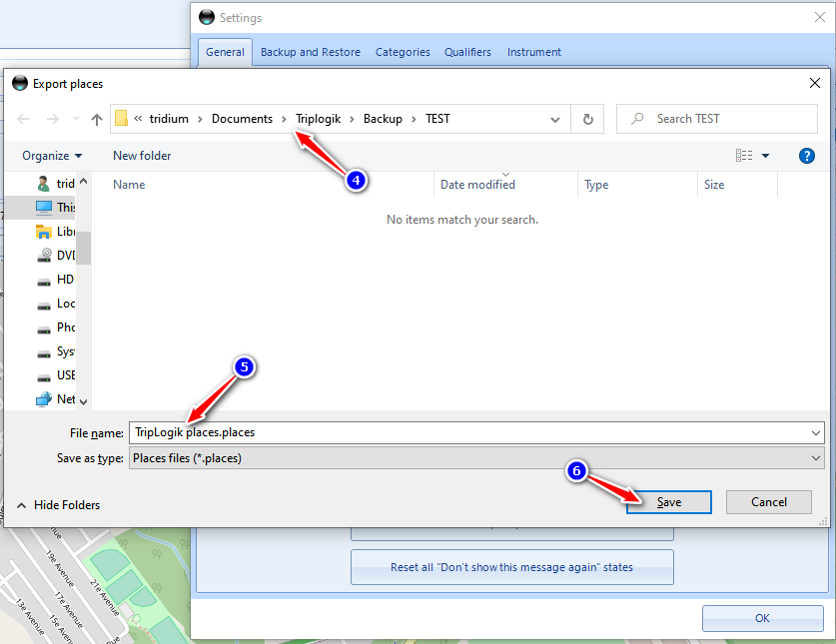Select Triplogik in the breadcrumb path
The height and width of the screenshot is (644, 836).
pyautogui.click(x=318, y=119)
